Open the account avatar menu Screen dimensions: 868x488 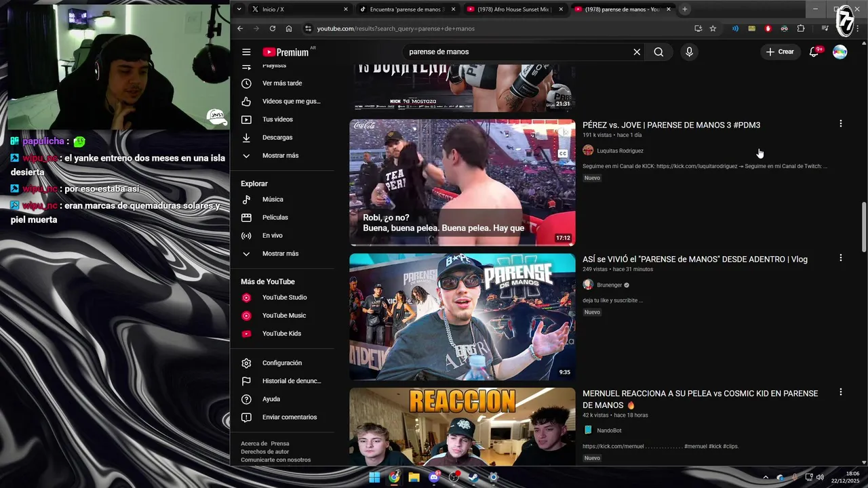[840, 52]
